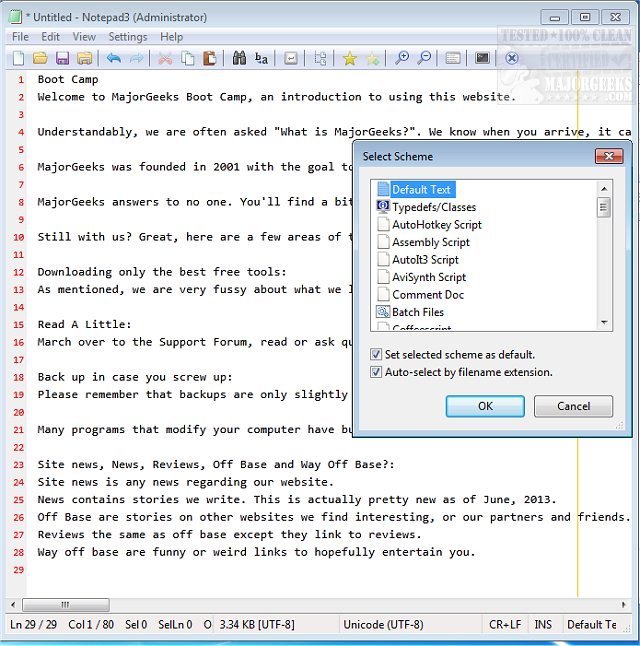
Task: Select AutoHotkey Script in scheme list
Action: (x=436, y=225)
